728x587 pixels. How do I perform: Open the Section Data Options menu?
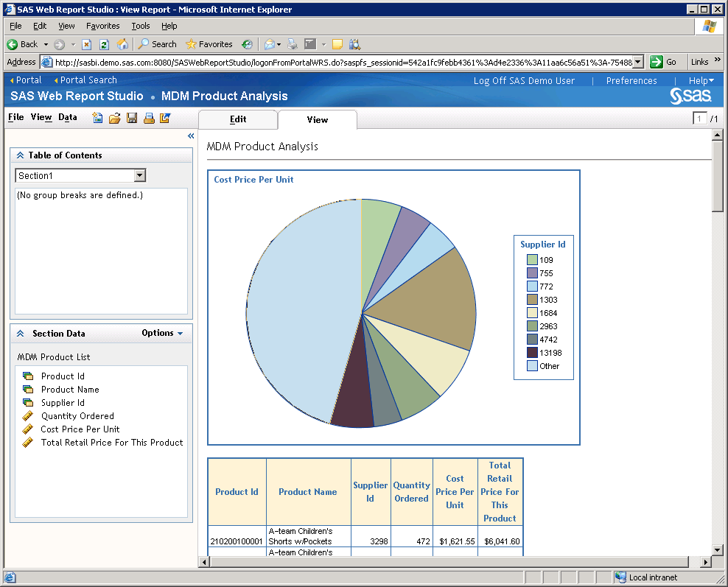click(x=162, y=334)
